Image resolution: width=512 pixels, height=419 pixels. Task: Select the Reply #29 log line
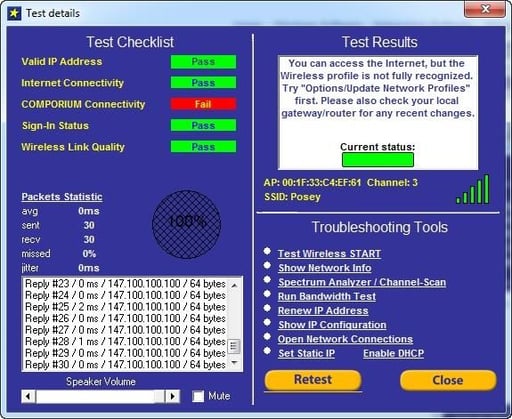125,353
